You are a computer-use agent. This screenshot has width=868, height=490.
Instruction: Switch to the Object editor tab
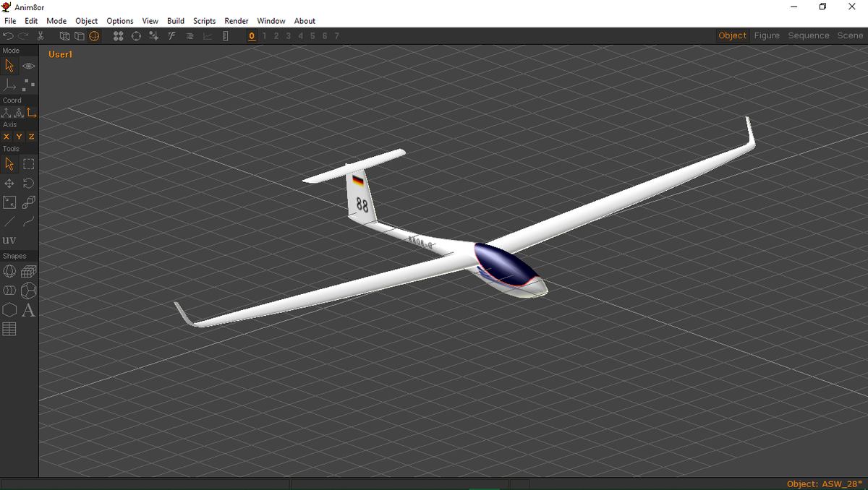733,35
